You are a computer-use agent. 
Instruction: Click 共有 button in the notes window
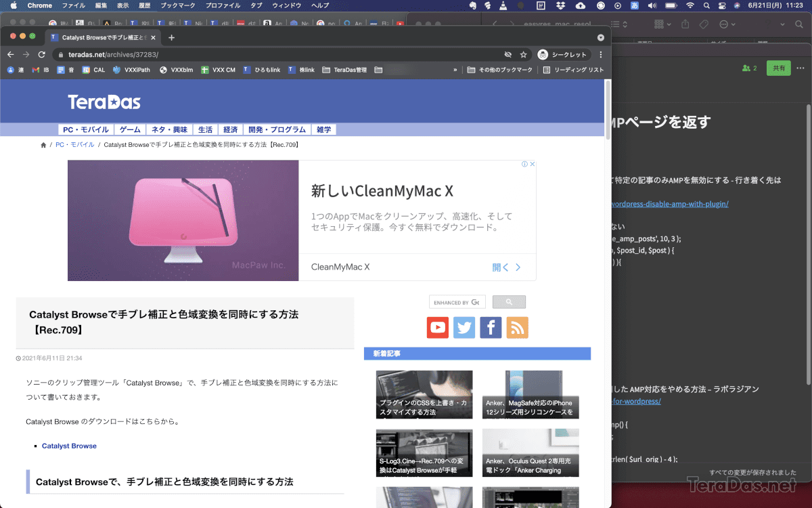(779, 68)
